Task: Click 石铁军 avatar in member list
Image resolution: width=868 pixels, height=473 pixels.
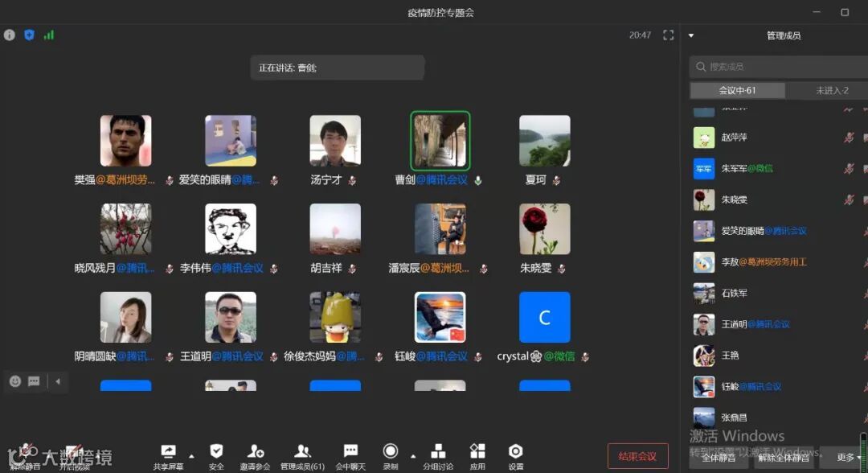Action: (x=703, y=293)
